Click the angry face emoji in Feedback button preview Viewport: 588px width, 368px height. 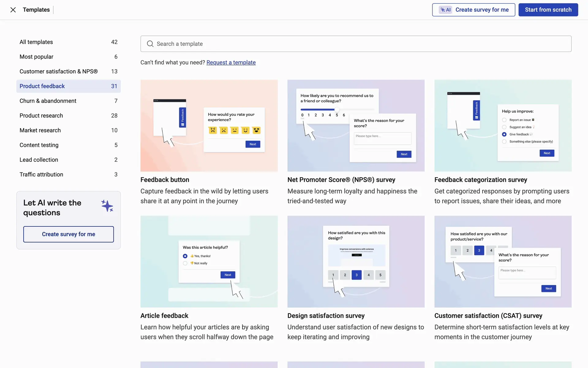[213, 130]
